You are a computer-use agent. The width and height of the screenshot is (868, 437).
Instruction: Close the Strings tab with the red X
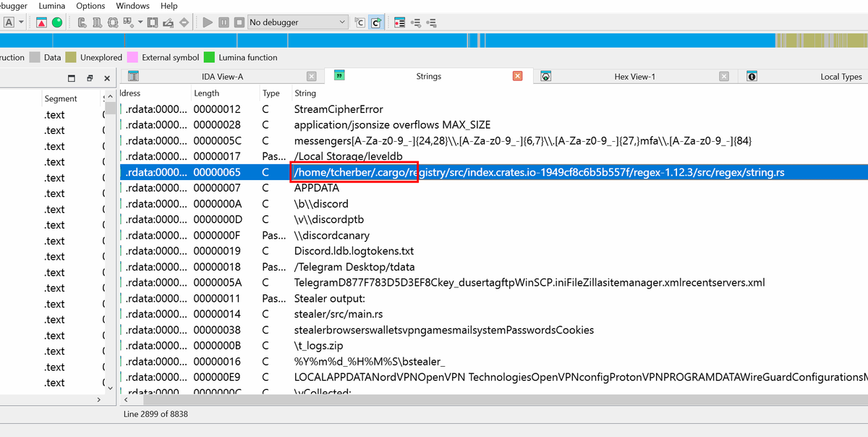(x=517, y=76)
